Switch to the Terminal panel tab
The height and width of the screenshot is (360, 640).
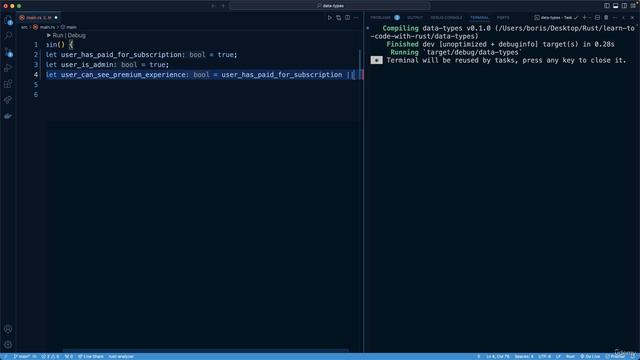coord(479,18)
